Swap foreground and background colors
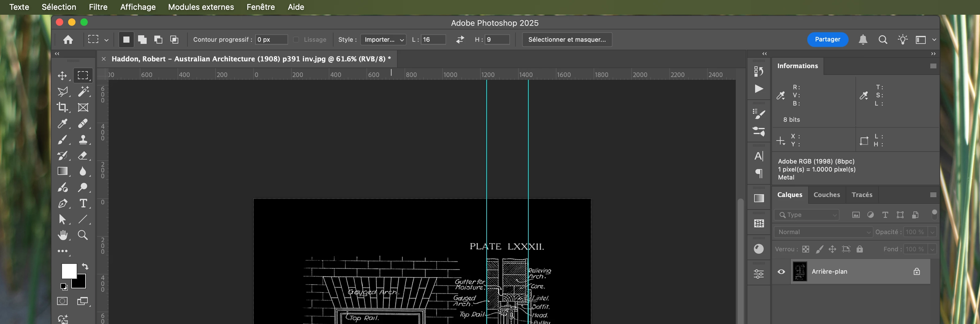Screen dimensions: 980x324 pyautogui.click(x=85, y=267)
